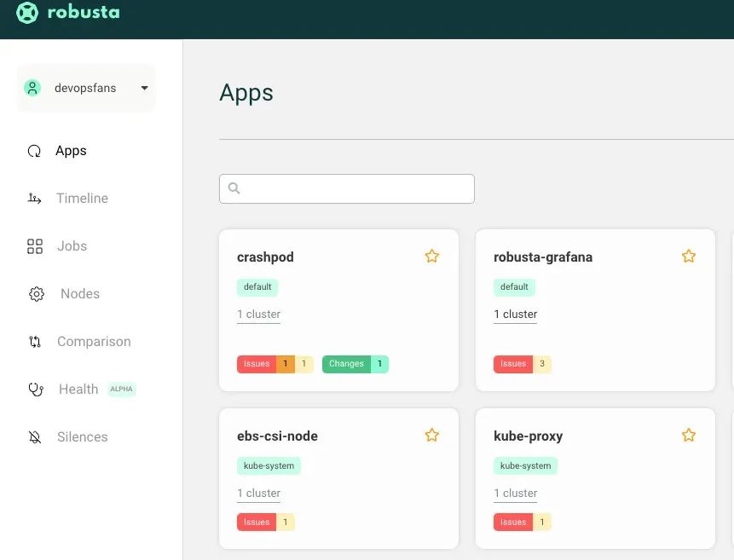Image resolution: width=734 pixels, height=560 pixels.
Task: Click crashpod's orange issue count 1
Action: pos(285,364)
